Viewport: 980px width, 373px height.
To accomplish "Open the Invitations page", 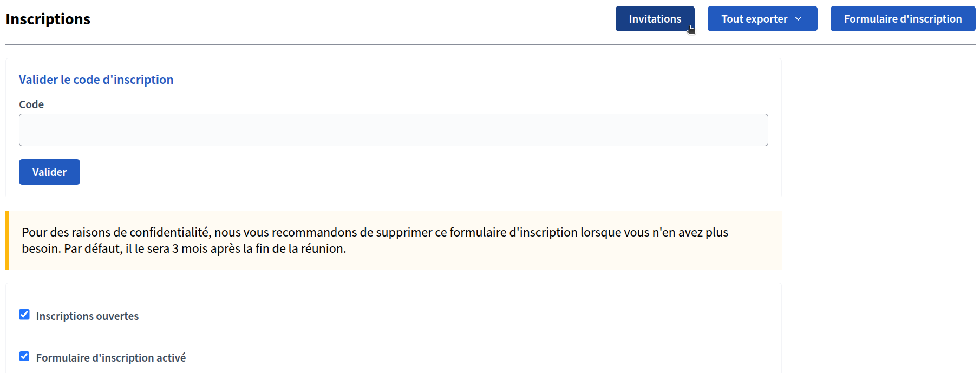I will (655, 19).
